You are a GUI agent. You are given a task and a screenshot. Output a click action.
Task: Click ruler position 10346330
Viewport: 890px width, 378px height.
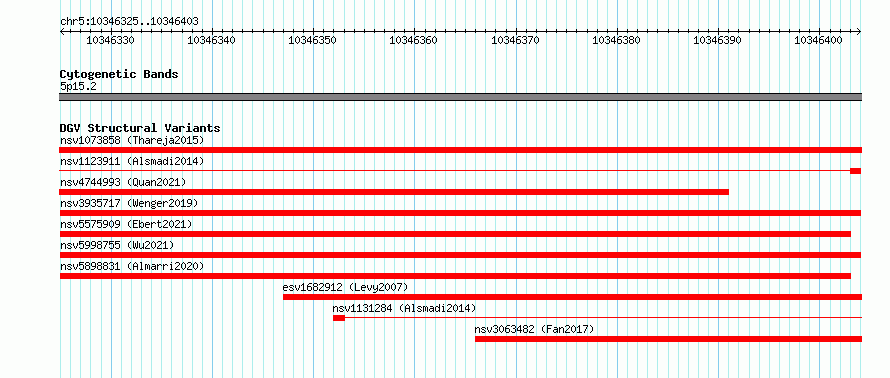click(x=110, y=40)
